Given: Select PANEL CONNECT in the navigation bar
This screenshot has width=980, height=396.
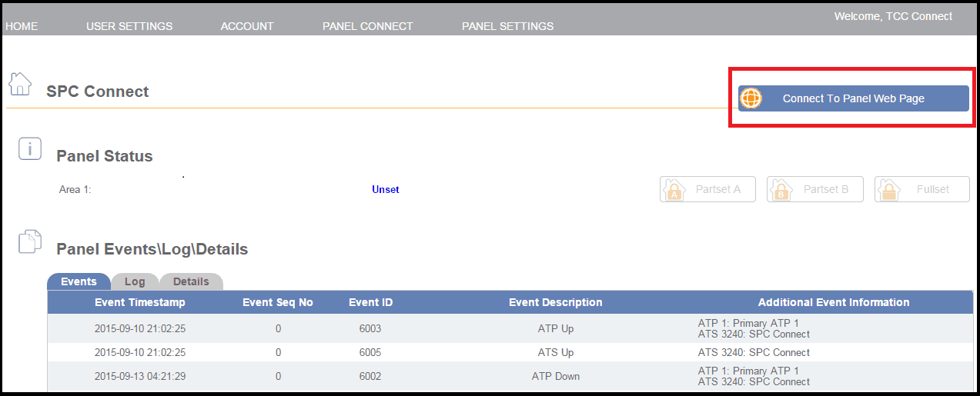Looking at the screenshot, I should click(368, 26).
